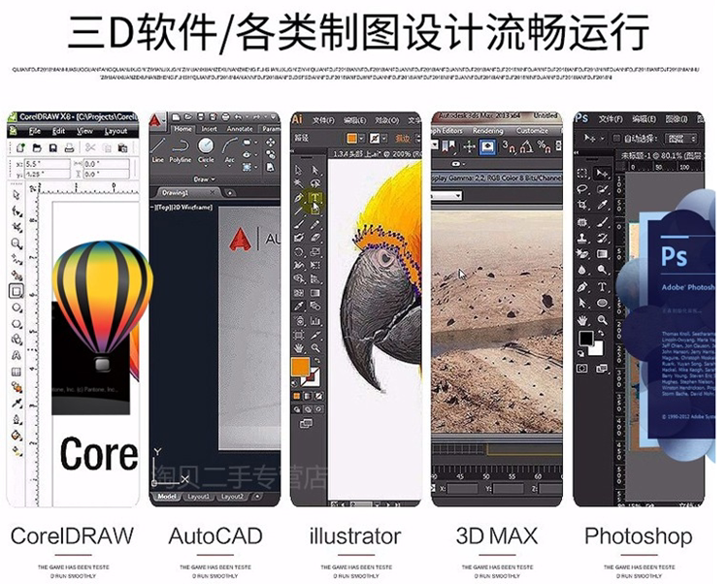The height and width of the screenshot is (584, 728).
Task: Select the Circle tool in AutoCAD ribbon
Action: (x=205, y=151)
